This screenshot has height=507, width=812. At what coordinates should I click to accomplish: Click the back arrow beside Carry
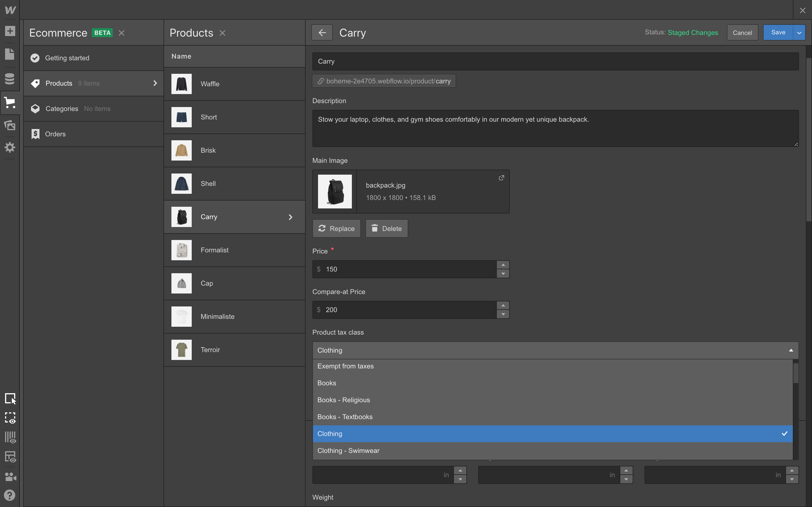(322, 32)
